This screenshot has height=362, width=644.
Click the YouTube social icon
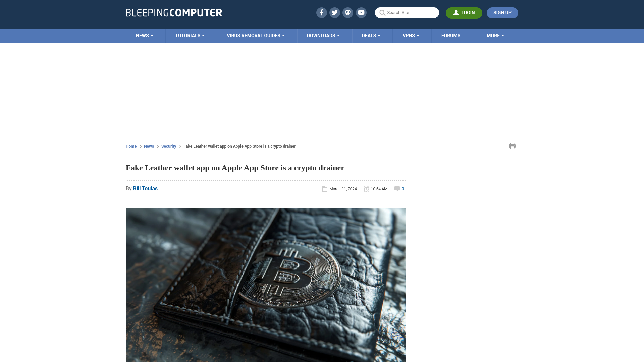pyautogui.click(x=361, y=12)
